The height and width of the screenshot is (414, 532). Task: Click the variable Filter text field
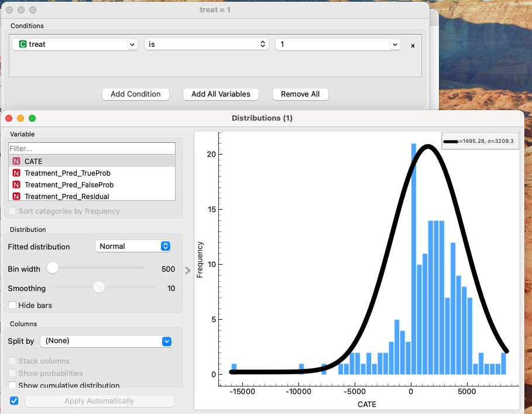coord(92,149)
